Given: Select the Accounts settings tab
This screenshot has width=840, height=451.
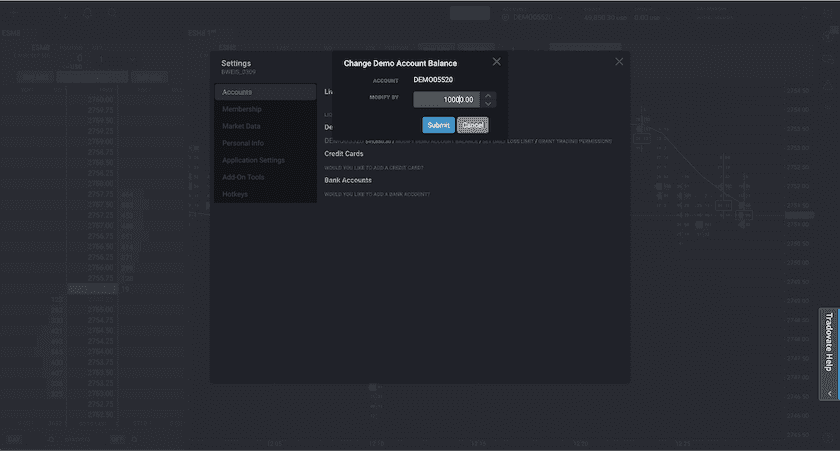Looking at the screenshot, I should point(265,92).
